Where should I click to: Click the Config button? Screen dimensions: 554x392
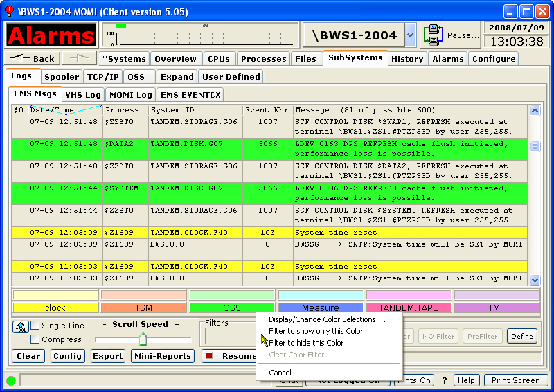[67, 355]
